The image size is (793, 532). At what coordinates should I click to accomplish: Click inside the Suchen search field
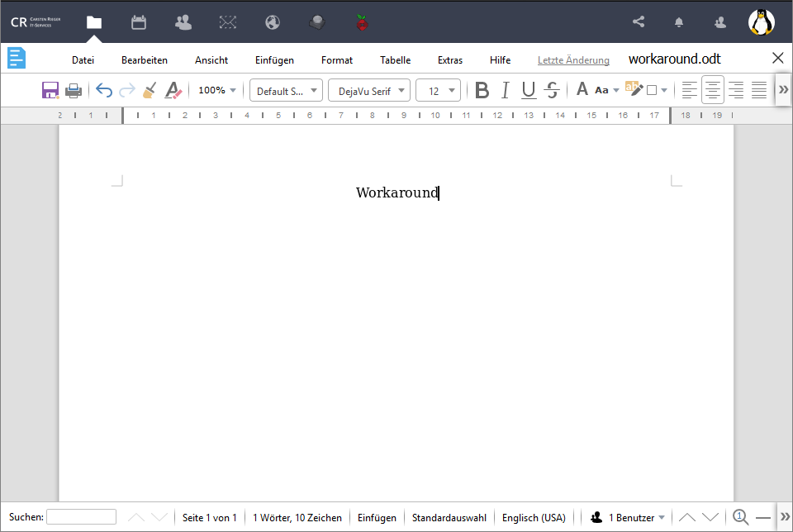click(x=81, y=516)
